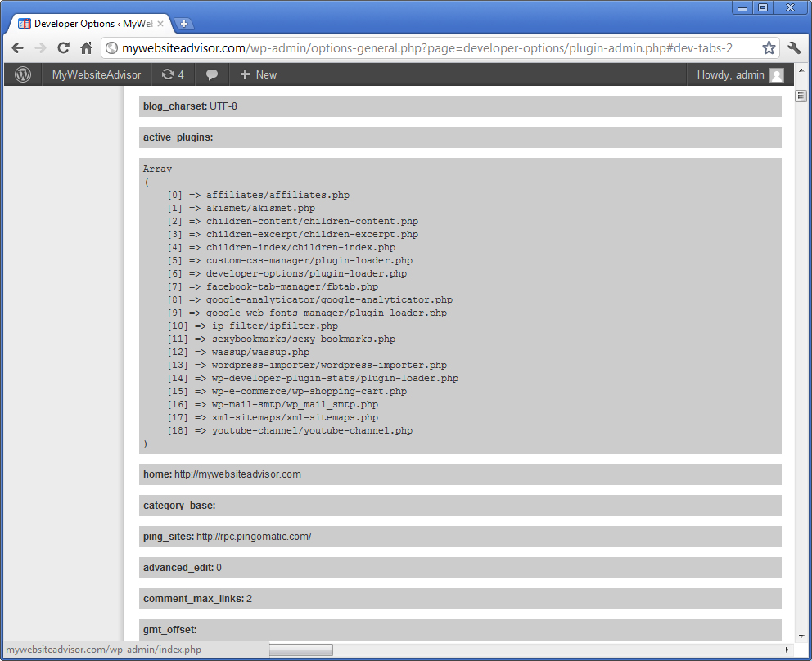Click the active_plugins: label
This screenshot has height=661, width=812.
coord(178,137)
